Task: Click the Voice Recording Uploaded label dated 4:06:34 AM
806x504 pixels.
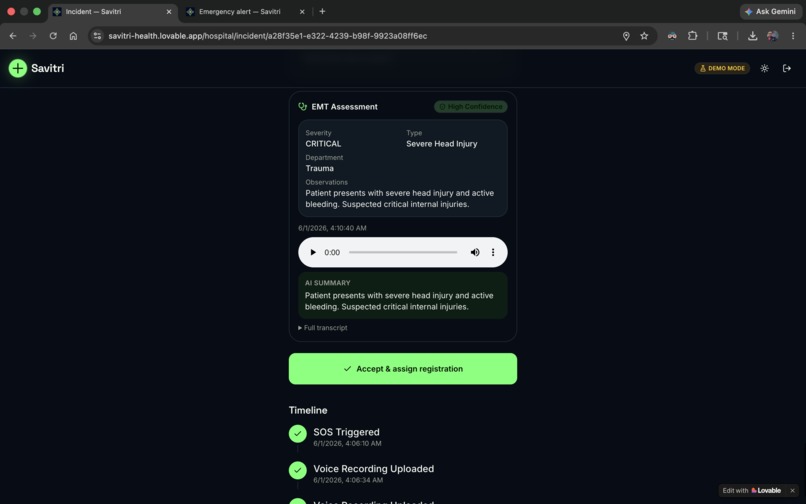Action: 373,469
